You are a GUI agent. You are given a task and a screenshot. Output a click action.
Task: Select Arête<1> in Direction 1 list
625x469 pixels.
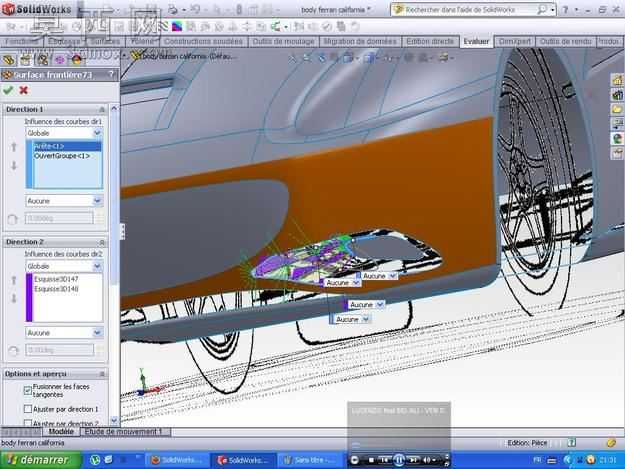tap(67, 146)
